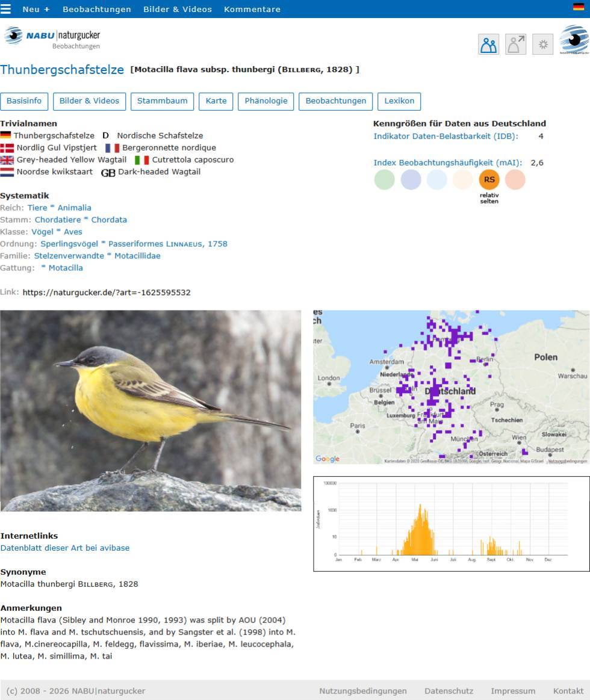This screenshot has width=590, height=700.
Task: Open Passeriformes Linnaeus, 1758 link
Action: [168, 244]
